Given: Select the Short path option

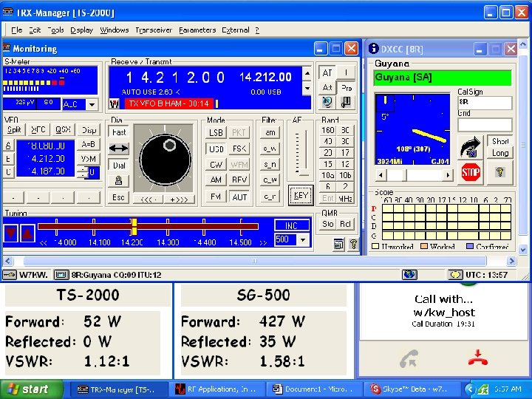Looking at the screenshot, I should pyautogui.click(x=500, y=141).
